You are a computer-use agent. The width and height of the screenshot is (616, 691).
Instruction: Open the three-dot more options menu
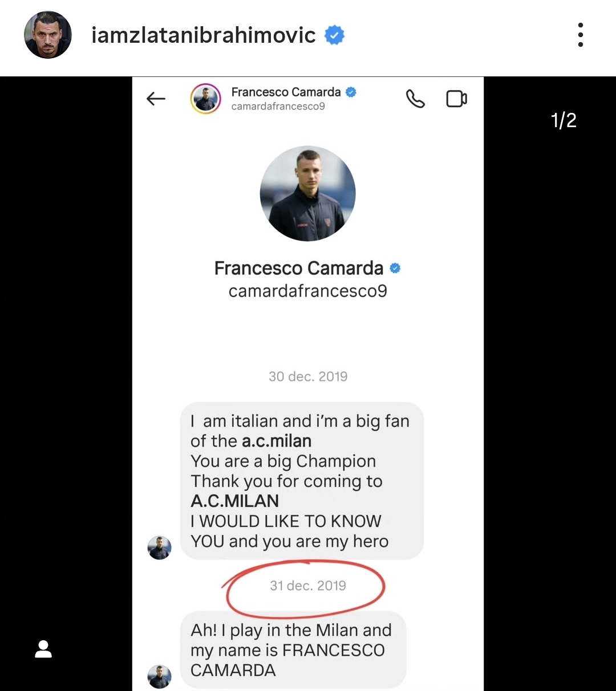pyautogui.click(x=580, y=35)
